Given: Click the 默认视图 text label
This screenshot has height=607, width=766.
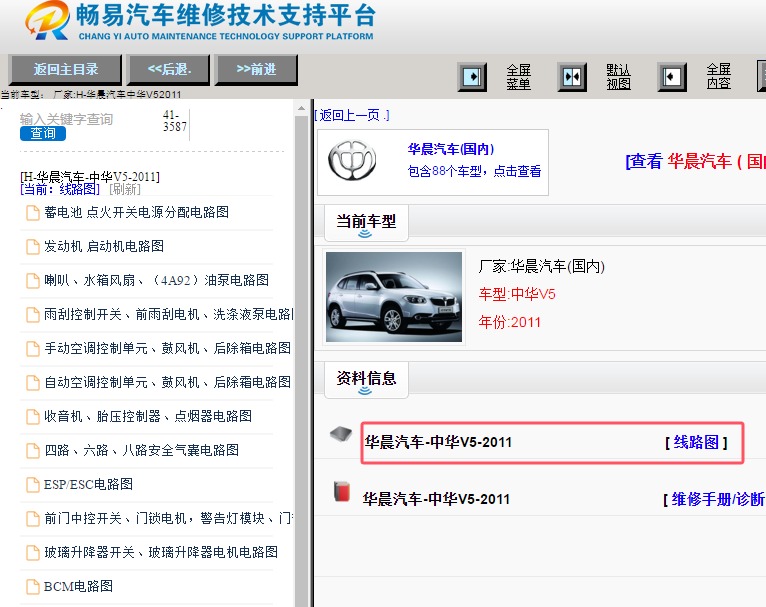Looking at the screenshot, I should [618, 77].
